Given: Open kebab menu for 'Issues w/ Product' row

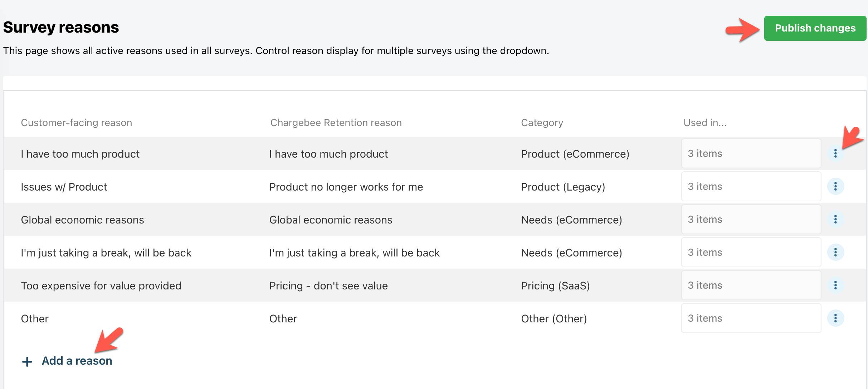Looking at the screenshot, I should coord(835,186).
